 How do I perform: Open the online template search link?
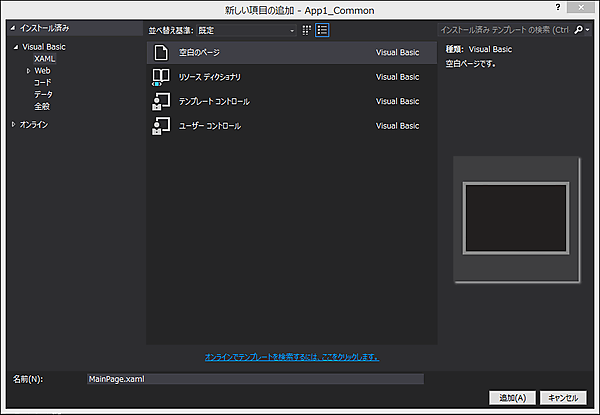(x=291, y=356)
